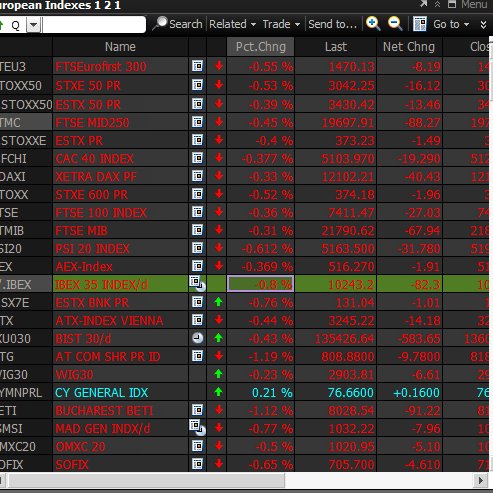Focus the symbol search input field
Viewport: 493px width, 493px height.
[x=94, y=25]
